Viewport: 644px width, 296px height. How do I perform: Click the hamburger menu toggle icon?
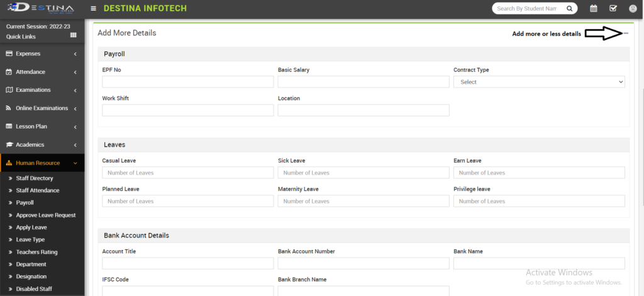[94, 9]
